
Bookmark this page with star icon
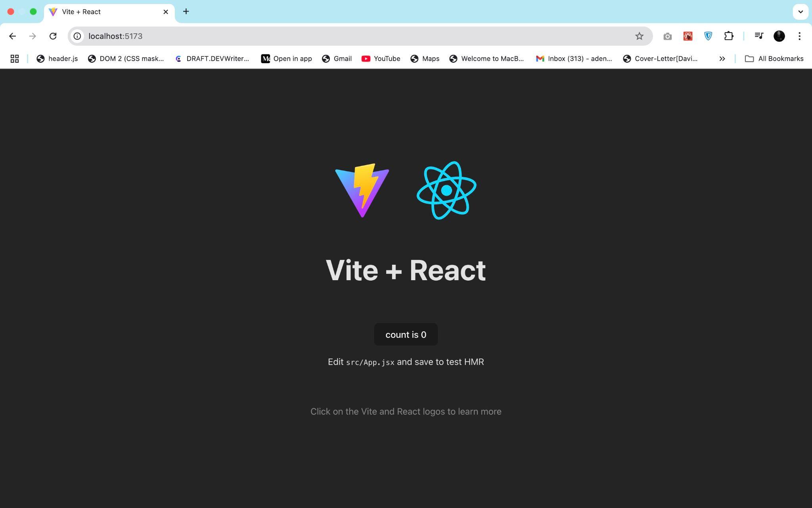coord(639,36)
